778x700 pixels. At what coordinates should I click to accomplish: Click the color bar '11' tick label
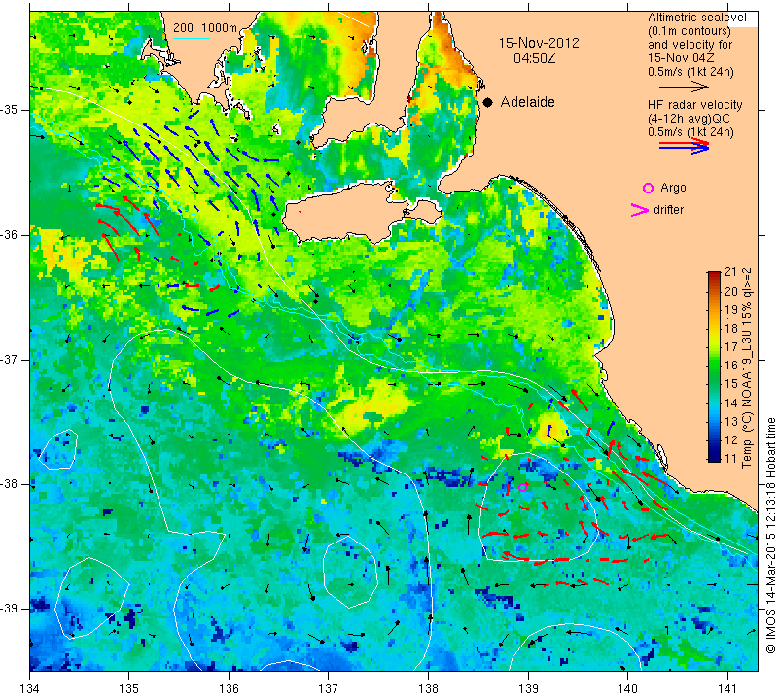[x=730, y=458]
